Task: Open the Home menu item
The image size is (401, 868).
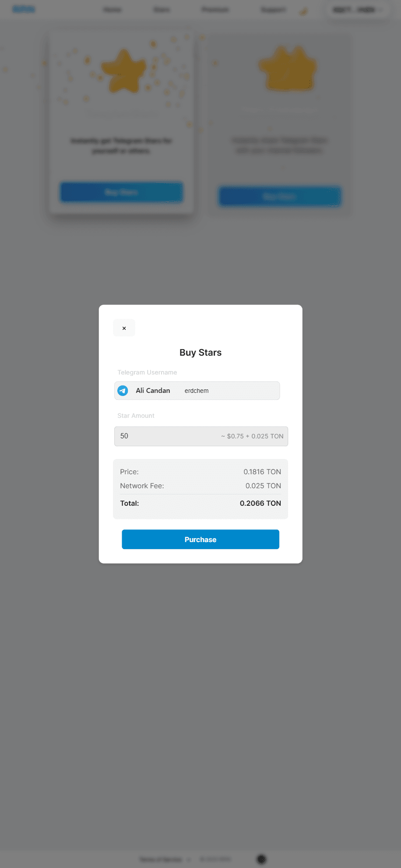Action: click(113, 10)
